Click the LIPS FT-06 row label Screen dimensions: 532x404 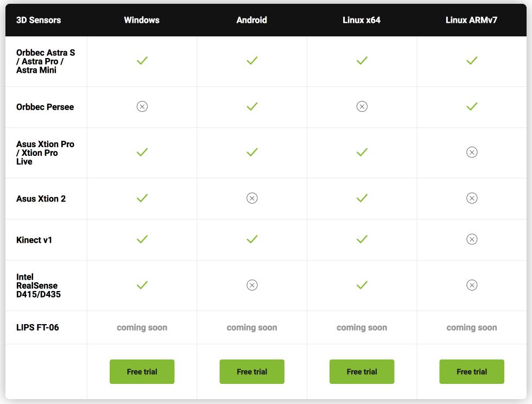37,327
